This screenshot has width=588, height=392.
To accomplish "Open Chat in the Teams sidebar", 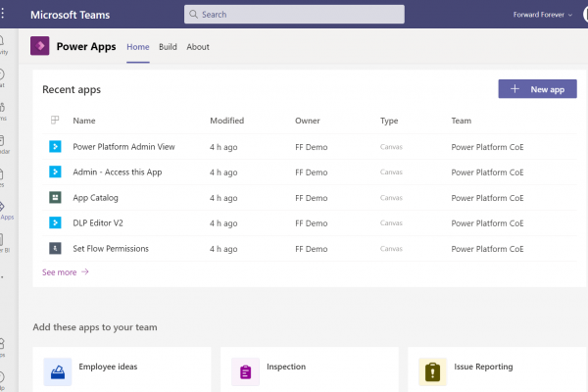I will [x=2, y=78].
